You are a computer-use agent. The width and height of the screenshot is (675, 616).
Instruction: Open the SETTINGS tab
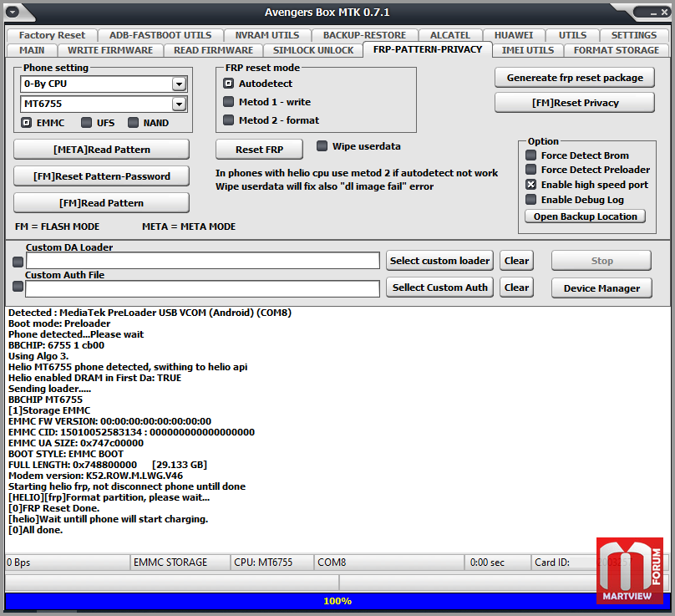pos(634,35)
